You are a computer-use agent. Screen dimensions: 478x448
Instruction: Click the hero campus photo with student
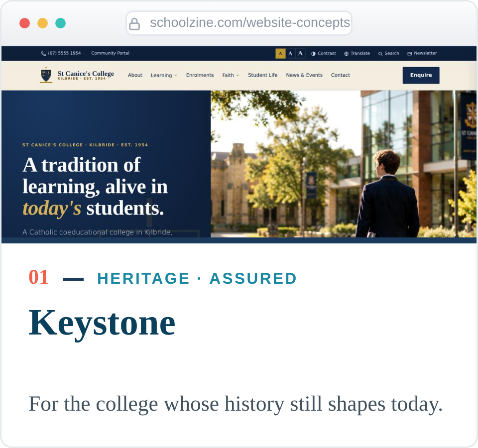[x=344, y=164]
